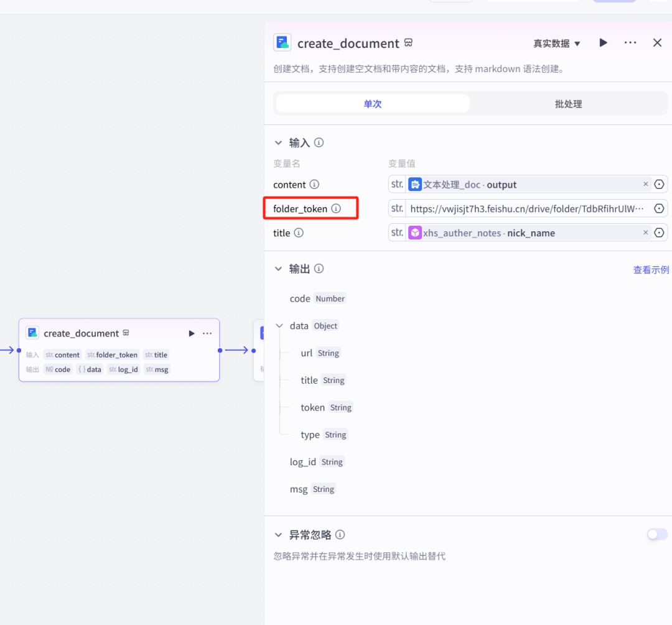This screenshot has width=672, height=625.
Task: Show info for the content variable
Action: [314, 184]
